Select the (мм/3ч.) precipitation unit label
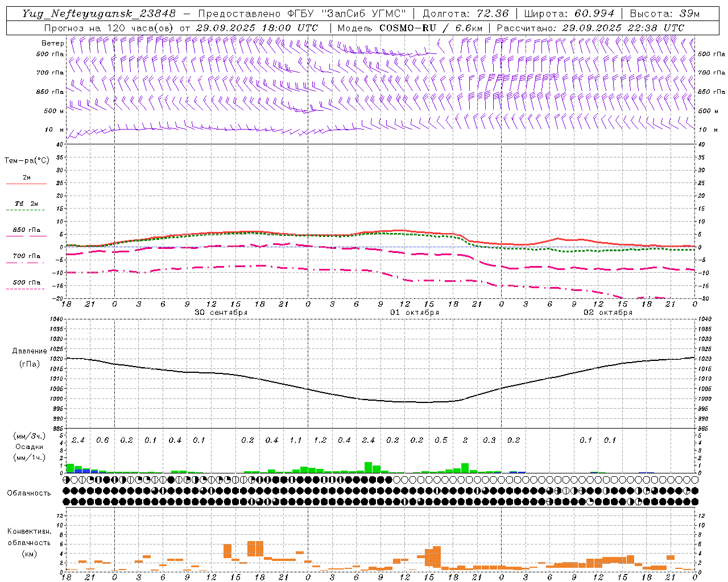The width and height of the screenshot is (728, 582). [29, 436]
